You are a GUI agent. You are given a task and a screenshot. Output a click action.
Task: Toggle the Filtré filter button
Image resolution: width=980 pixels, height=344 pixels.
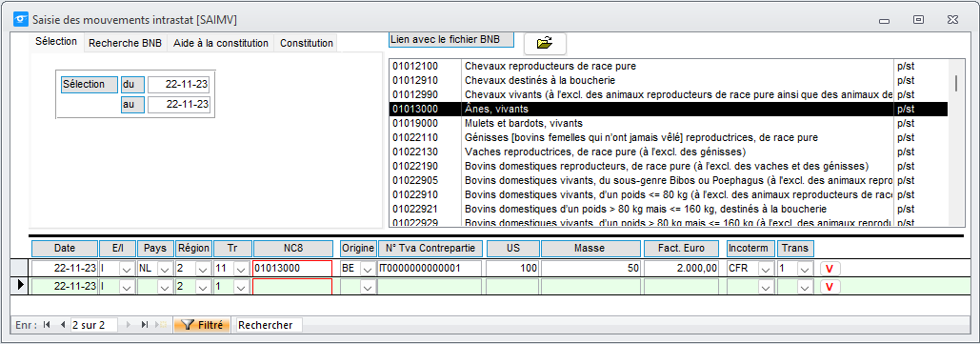[203, 325]
